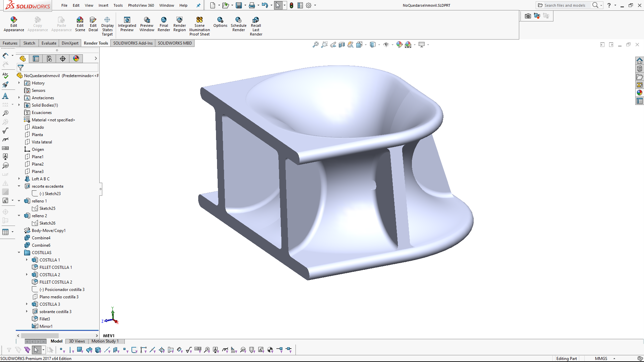Image resolution: width=644 pixels, height=362 pixels.
Task: Click Edit Appearance color ball in view toolbar
Action: 399,45
